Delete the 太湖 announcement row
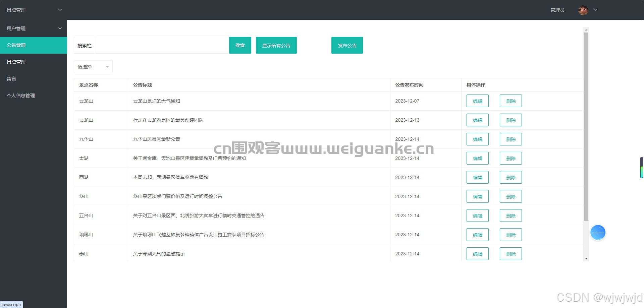The image size is (644, 308). coord(511,158)
